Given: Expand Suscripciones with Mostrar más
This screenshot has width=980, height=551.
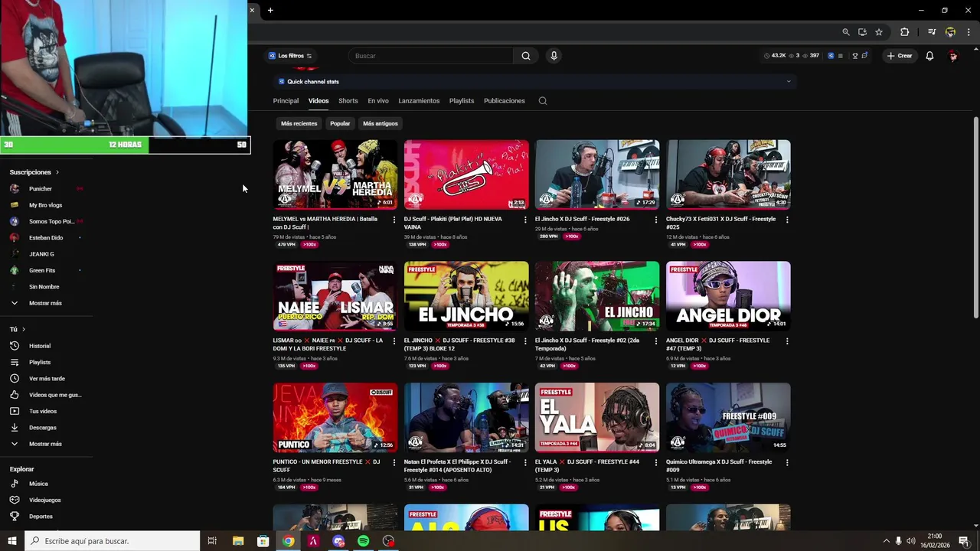Looking at the screenshot, I should tap(46, 303).
